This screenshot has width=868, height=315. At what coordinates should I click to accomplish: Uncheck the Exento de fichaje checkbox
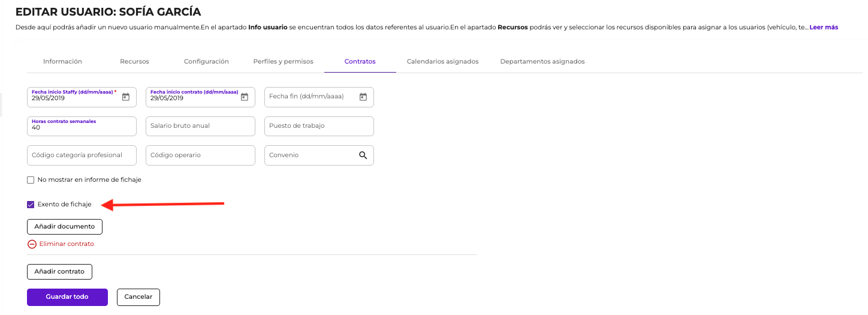click(31, 205)
